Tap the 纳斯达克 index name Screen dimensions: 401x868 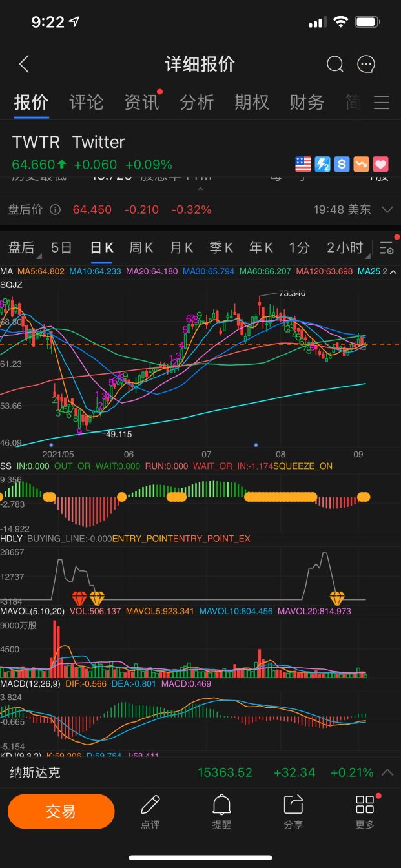pyautogui.click(x=36, y=772)
